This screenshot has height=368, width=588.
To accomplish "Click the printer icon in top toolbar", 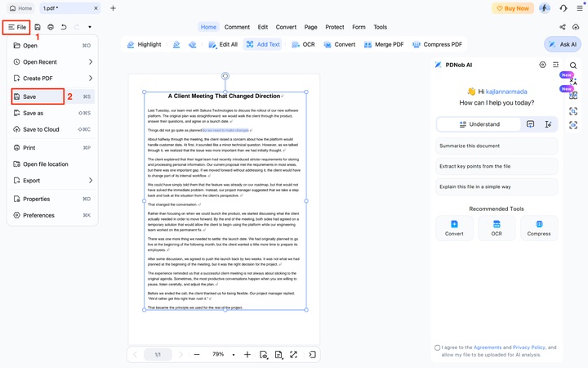I will tap(51, 27).
